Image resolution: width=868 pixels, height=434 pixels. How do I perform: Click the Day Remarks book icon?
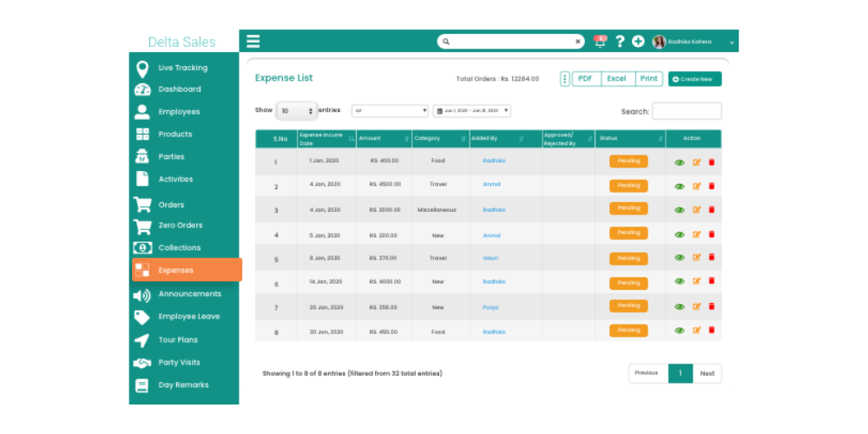click(142, 386)
